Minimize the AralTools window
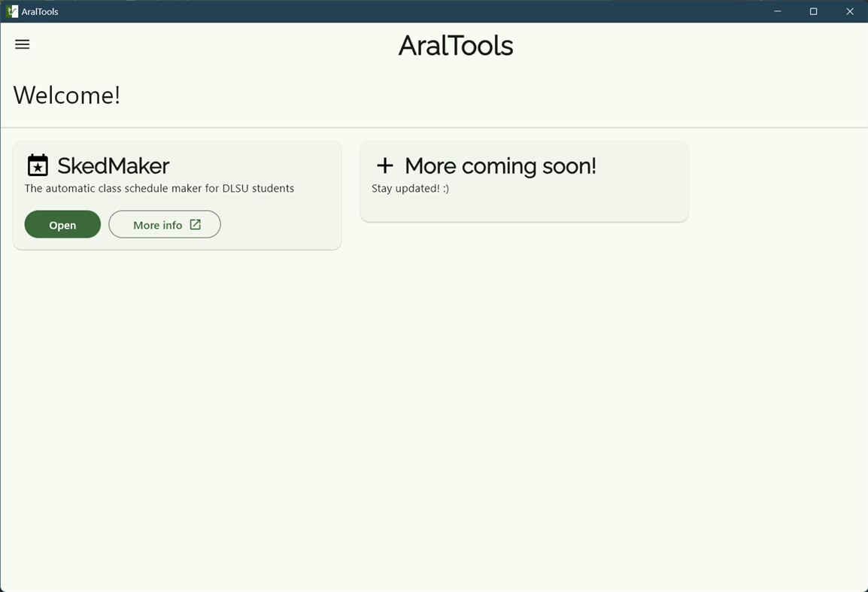The height and width of the screenshot is (592, 868). pos(778,11)
